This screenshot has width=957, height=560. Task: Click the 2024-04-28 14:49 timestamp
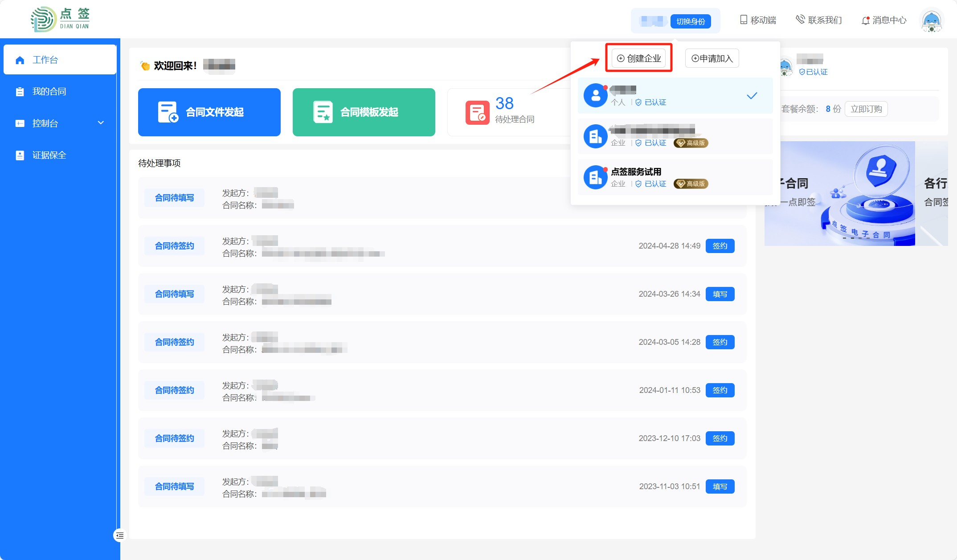pos(669,246)
